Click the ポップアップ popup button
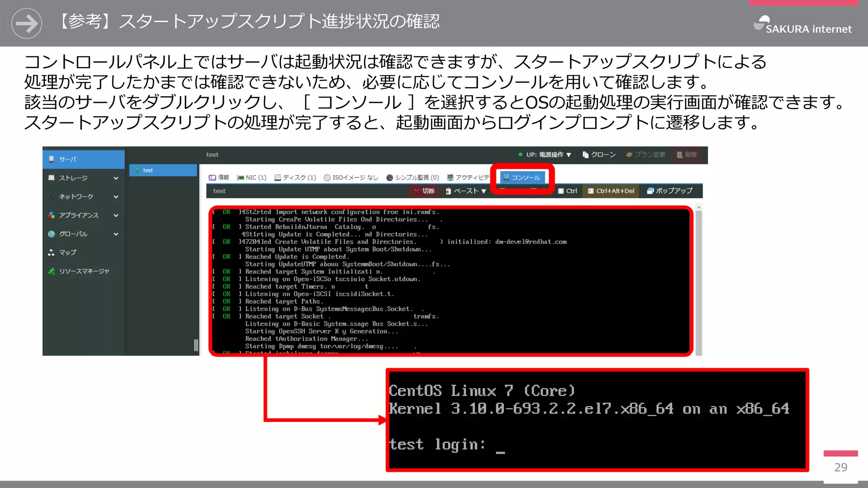The height and width of the screenshot is (488, 868). tap(670, 191)
